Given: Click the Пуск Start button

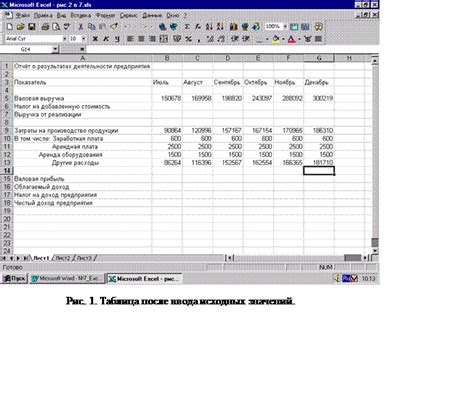Looking at the screenshot, I should tap(14, 279).
